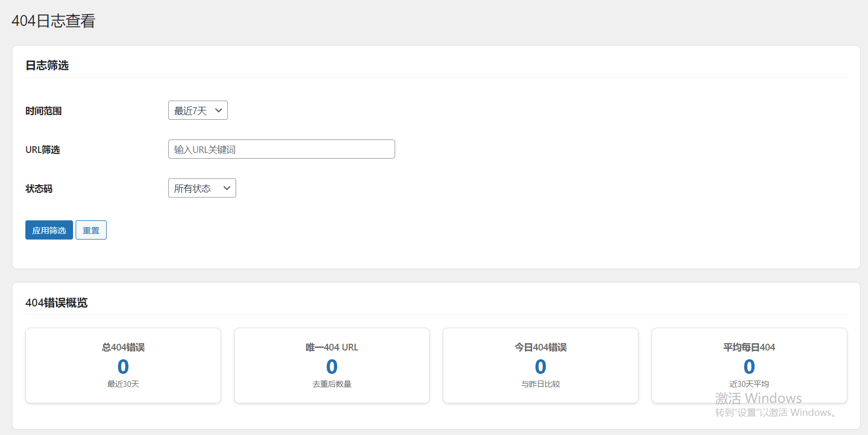Click the 状态码 label
Screen dimensions: 868x435
(39, 189)
